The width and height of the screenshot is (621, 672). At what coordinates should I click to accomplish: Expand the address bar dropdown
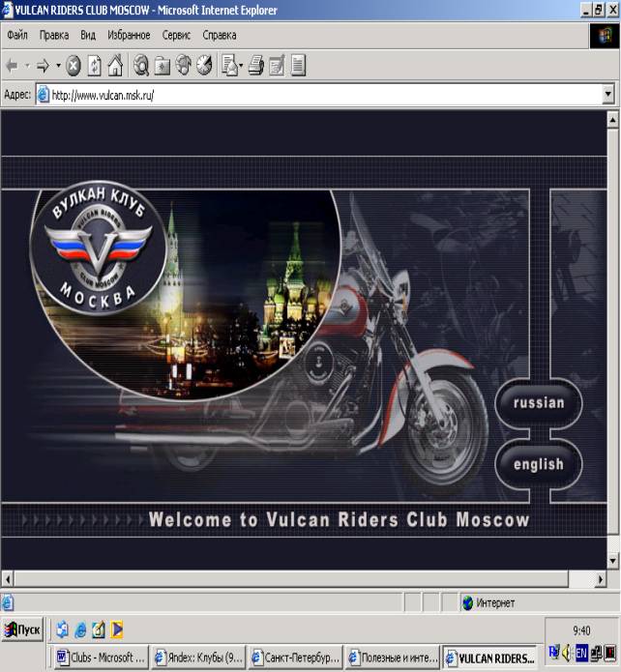coord(607,95)
